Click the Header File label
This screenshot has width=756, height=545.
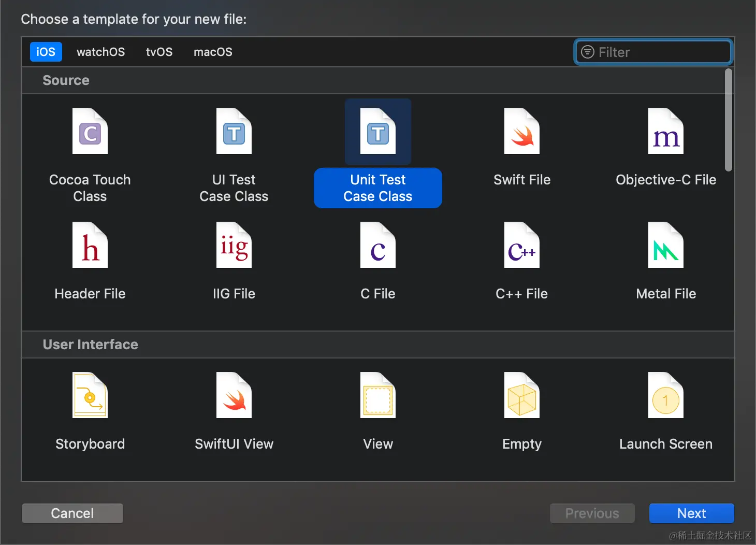coord(90,294)
